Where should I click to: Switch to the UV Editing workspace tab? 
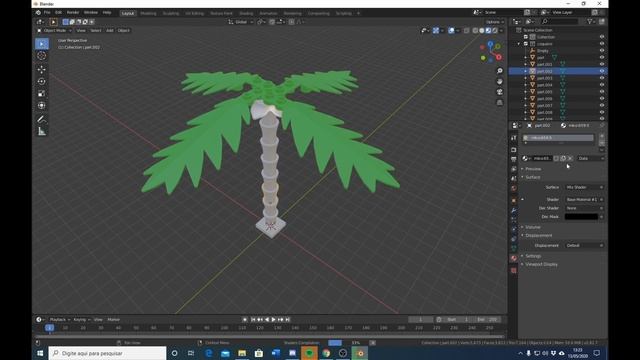(x=194, y=13)
